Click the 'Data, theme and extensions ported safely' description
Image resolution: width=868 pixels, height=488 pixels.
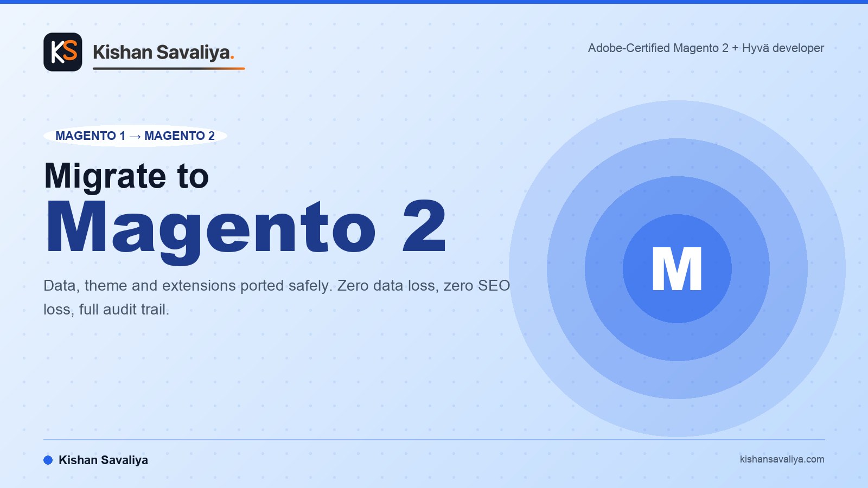277,297
